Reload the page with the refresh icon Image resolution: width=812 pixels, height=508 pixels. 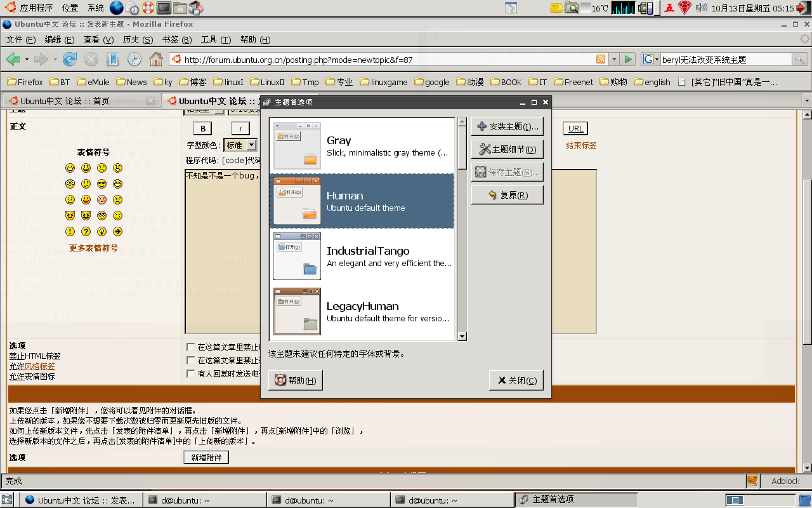70,59
